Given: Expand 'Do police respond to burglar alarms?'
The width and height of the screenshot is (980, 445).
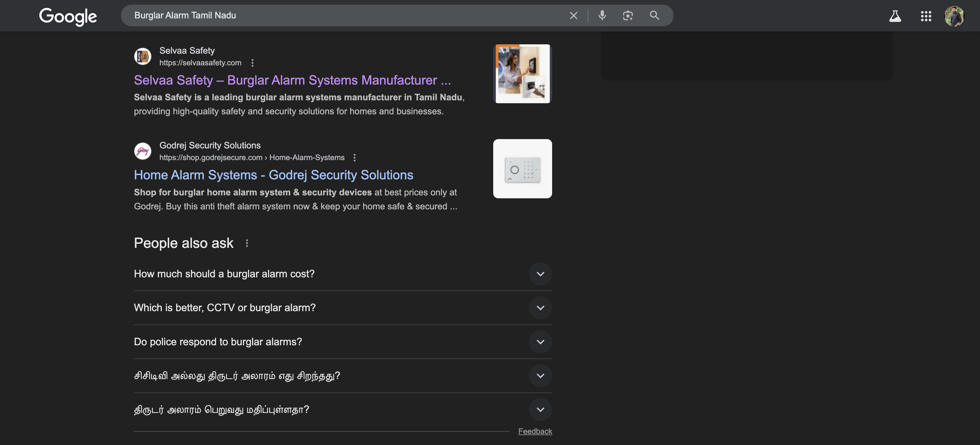Looking at the screenshot, I should [540, 341].
